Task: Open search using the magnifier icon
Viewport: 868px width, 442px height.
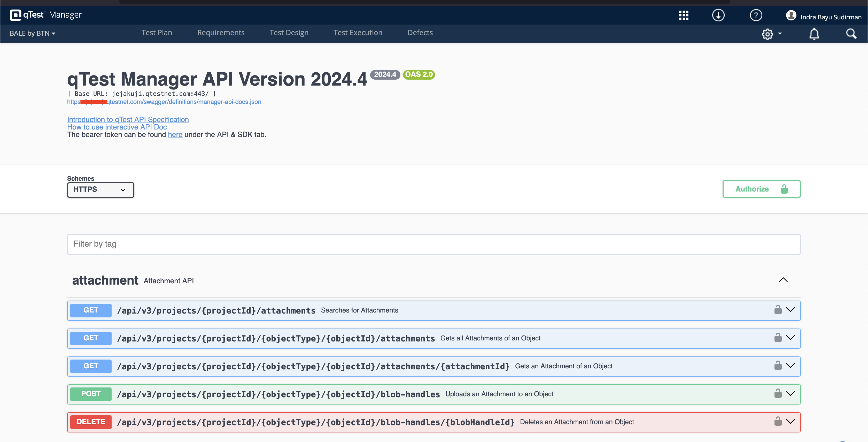Action: 851,34
